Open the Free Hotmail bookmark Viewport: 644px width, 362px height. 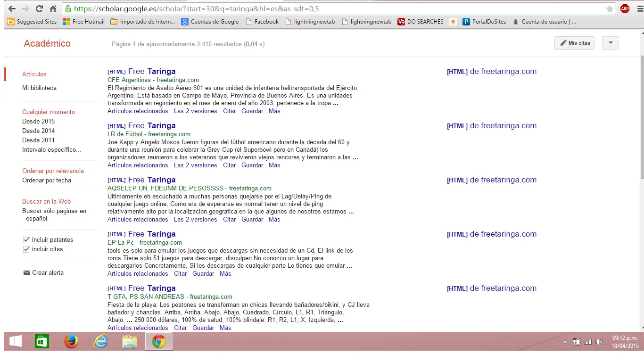[83, 22]
